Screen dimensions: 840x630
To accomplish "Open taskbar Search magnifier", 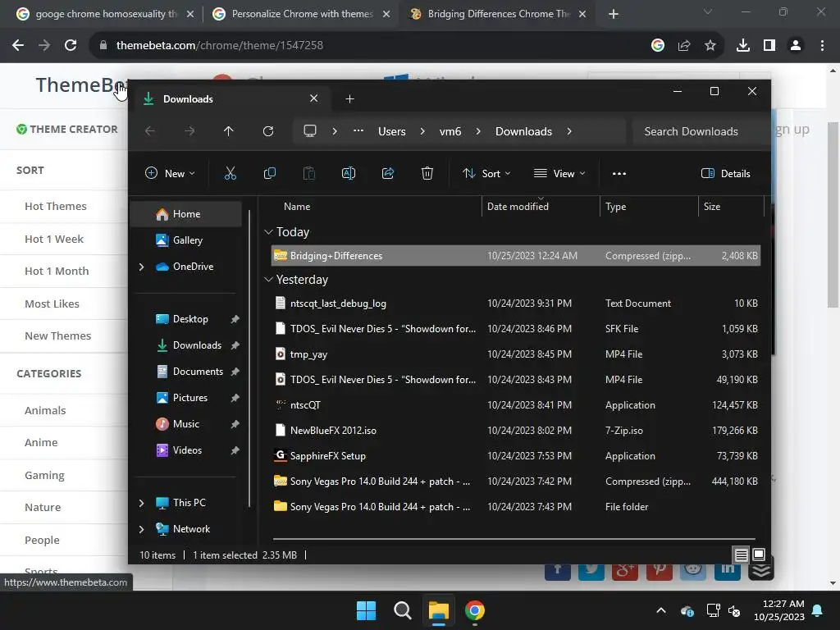I will coord(402,610).
